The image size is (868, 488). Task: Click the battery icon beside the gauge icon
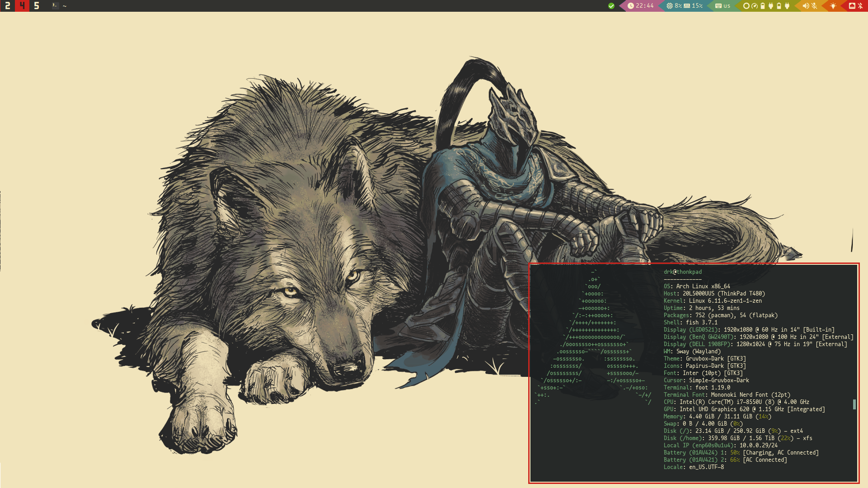(x=763, y=6)
